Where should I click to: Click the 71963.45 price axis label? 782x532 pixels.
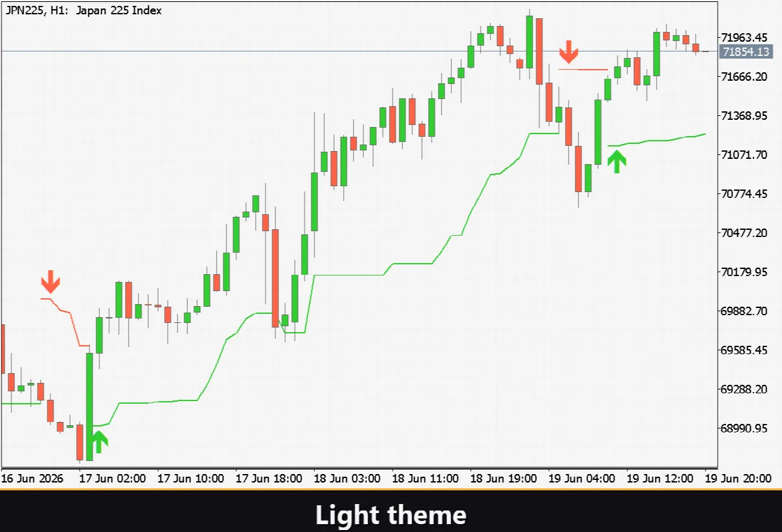click(744, 37)
